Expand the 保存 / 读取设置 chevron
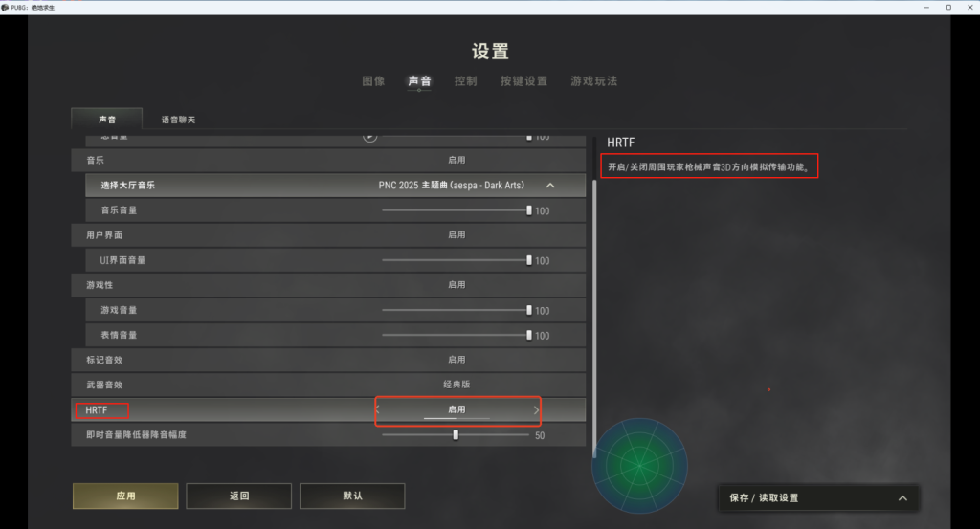 pos(902,497)
